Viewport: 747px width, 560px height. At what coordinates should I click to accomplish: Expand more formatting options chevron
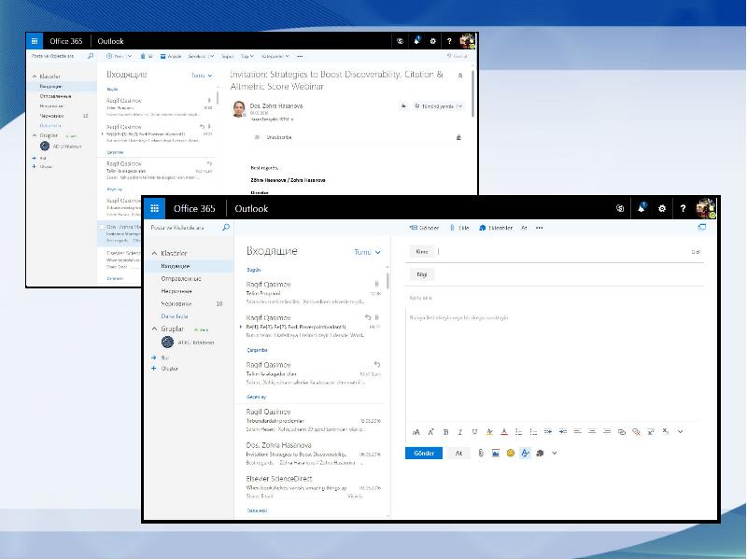coord(681,432)
